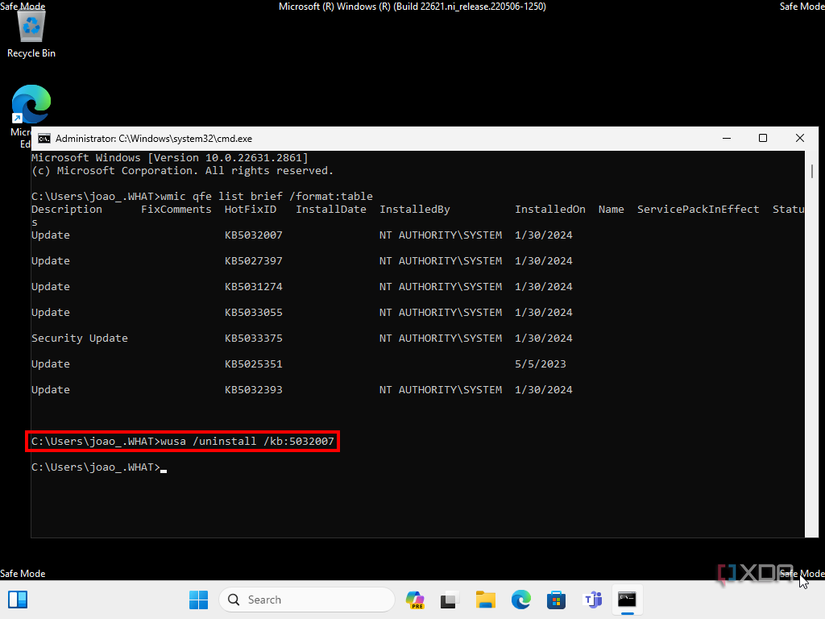
Task: Click the Administrator cmd.exe window title
Action: [x=154, y=138]
